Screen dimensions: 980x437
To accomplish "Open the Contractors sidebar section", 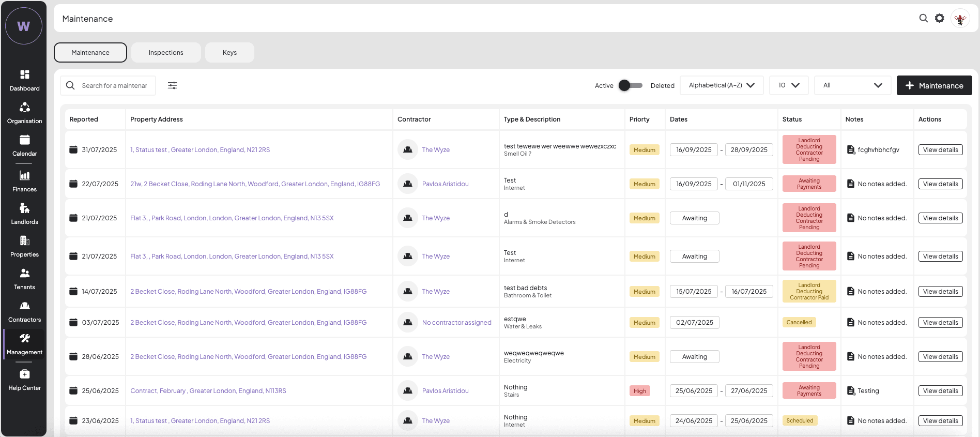I will point(24,311).
